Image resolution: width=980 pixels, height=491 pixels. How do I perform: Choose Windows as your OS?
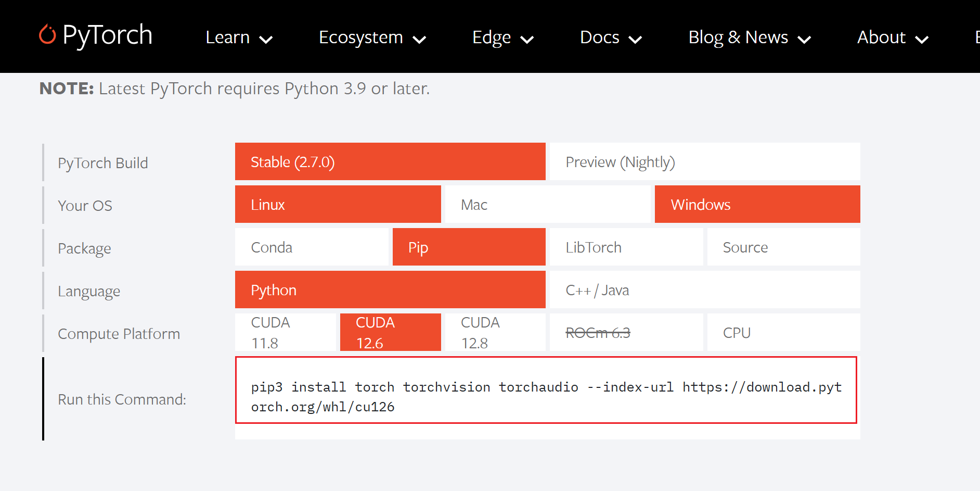pos(757,205)
